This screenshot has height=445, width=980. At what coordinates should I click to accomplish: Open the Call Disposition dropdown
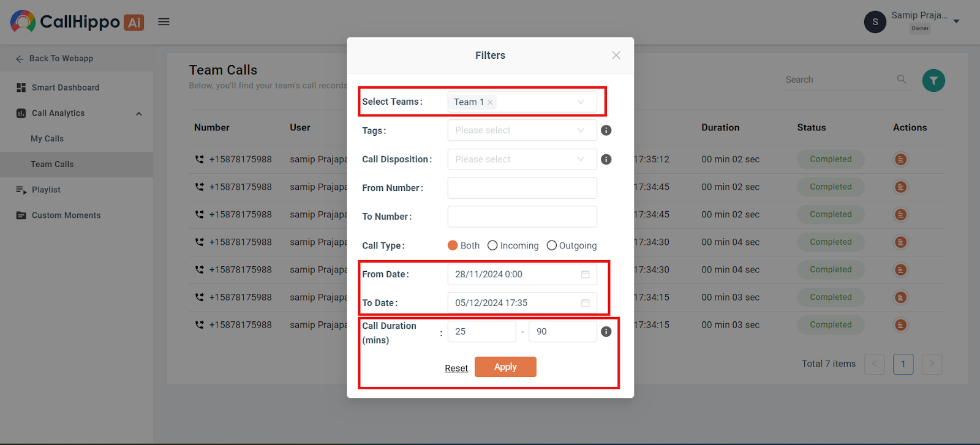click(x=522, y=159)
